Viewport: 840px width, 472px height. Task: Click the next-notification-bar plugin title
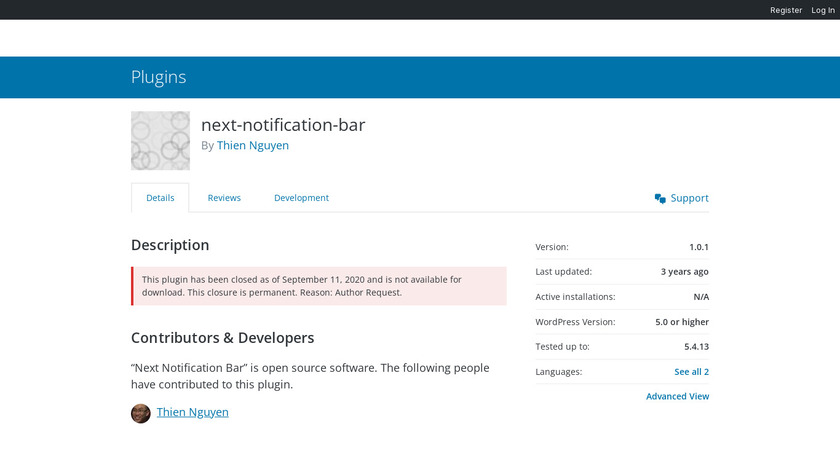[283, 125]
